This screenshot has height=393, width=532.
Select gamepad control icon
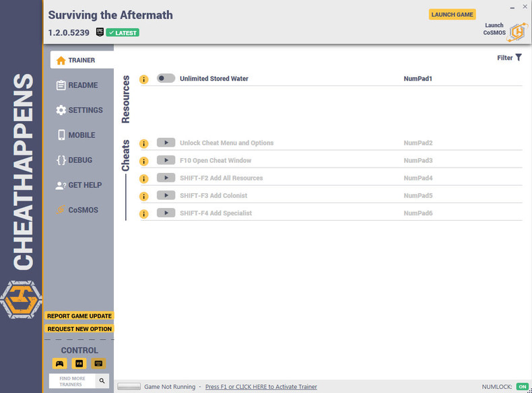pos(60,363)
